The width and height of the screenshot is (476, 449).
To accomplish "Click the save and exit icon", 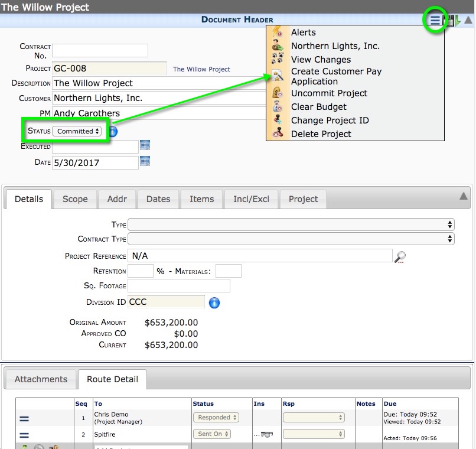I will (452, 20).
